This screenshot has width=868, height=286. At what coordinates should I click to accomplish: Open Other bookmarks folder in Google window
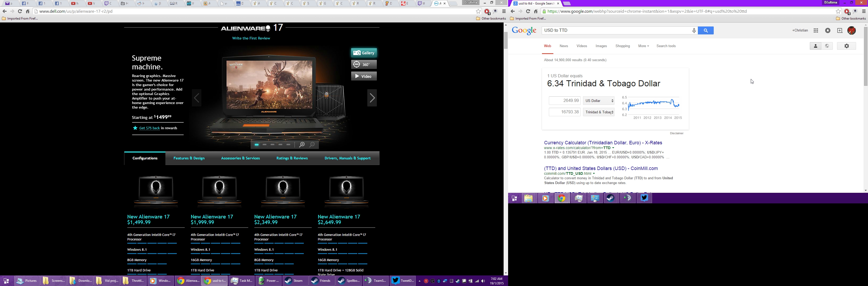851,19
